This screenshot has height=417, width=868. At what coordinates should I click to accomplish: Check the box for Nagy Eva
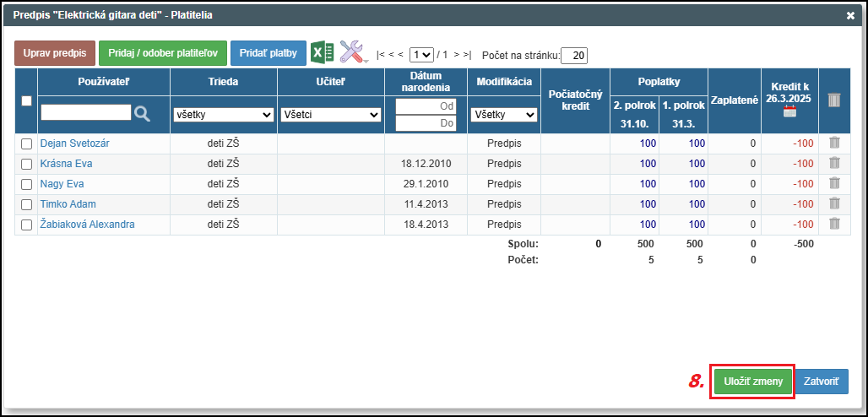pyautogui.click(x=26, y=184)
